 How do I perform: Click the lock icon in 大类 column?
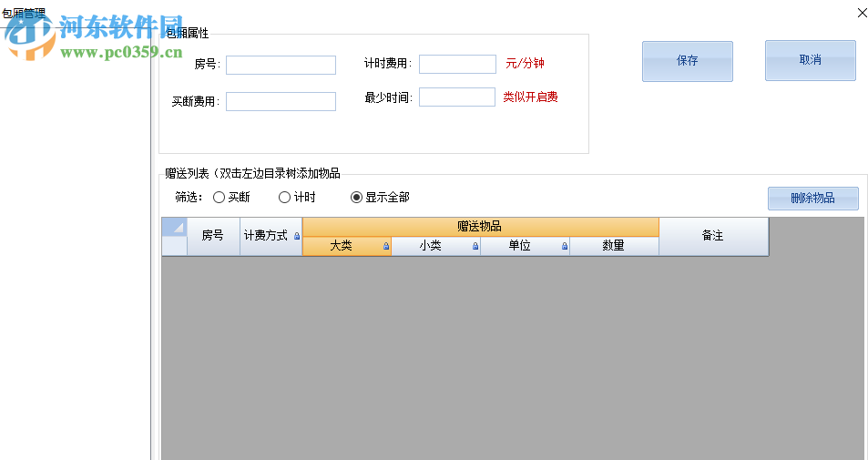386,246
